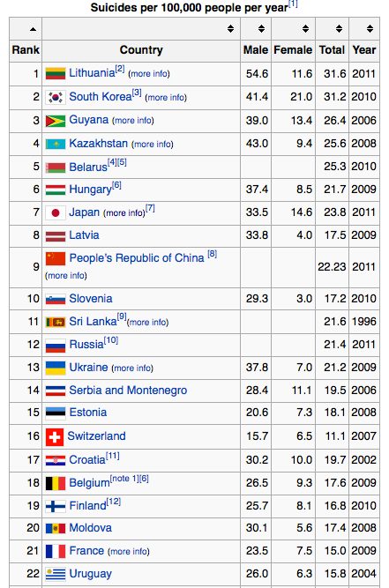Sort table using Female column arrows

click(x=306, y=28)
